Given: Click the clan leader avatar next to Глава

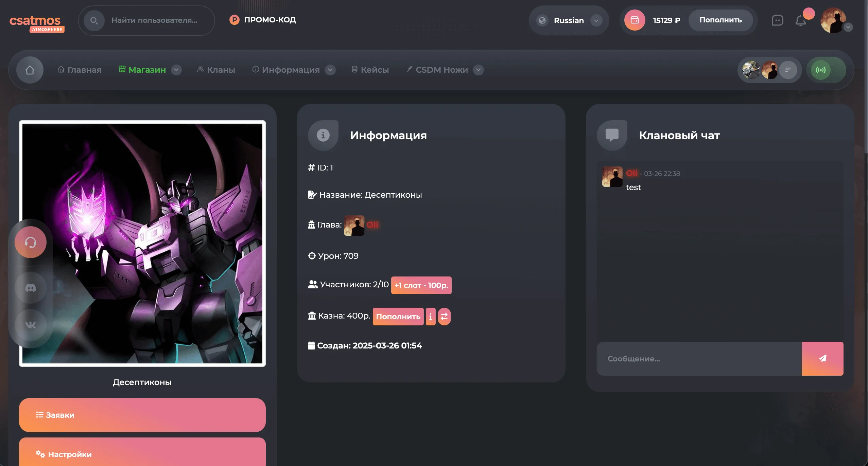Looking at the screenshot, I should tap(354, 226).
